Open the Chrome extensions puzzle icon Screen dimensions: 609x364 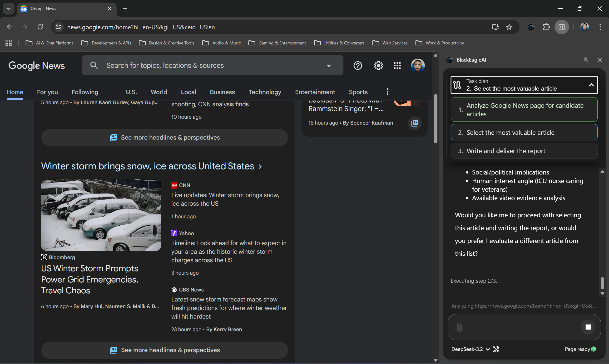pos(546,27)
